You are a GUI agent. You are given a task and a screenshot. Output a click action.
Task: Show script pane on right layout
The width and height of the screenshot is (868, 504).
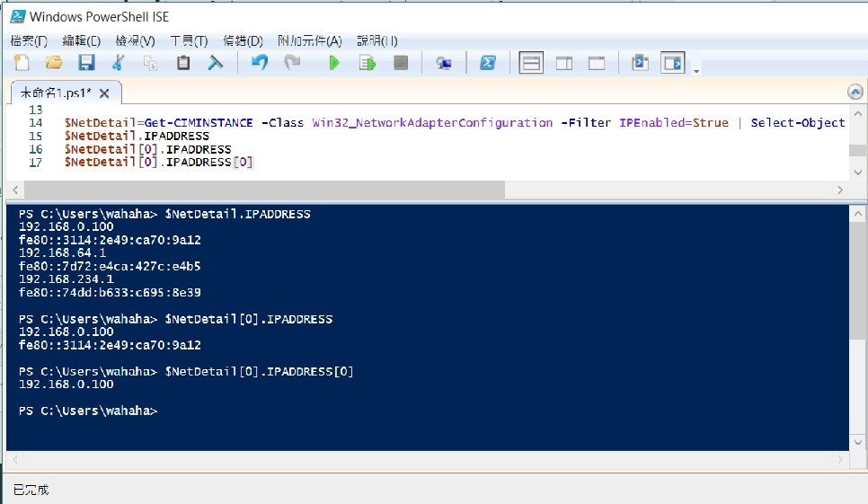pos(564,63)
